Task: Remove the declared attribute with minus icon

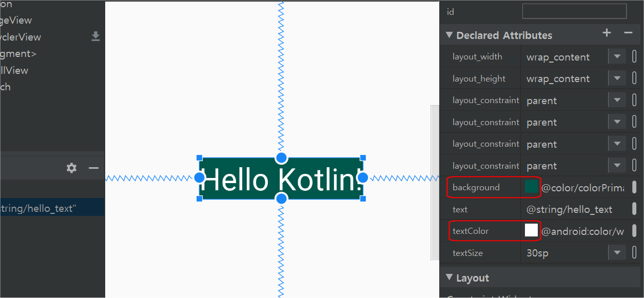Action: coord(628,33)
